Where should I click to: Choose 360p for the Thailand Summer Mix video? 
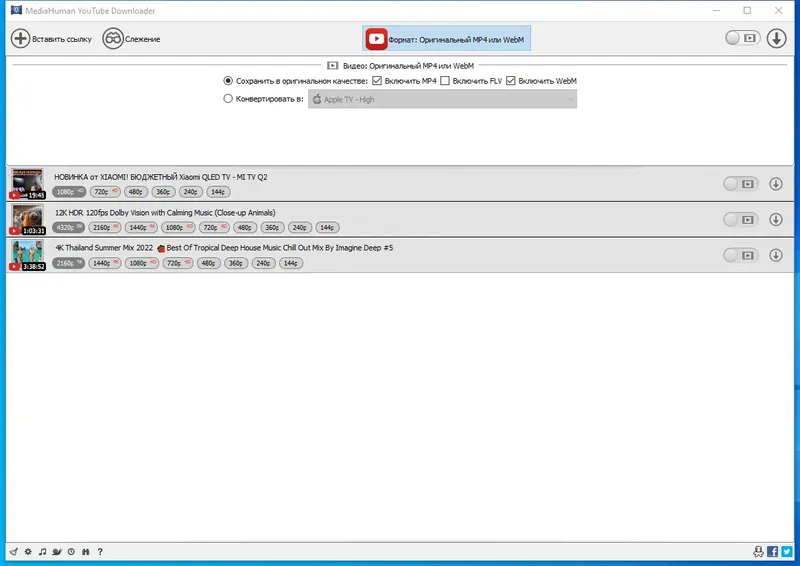(236, 263)
